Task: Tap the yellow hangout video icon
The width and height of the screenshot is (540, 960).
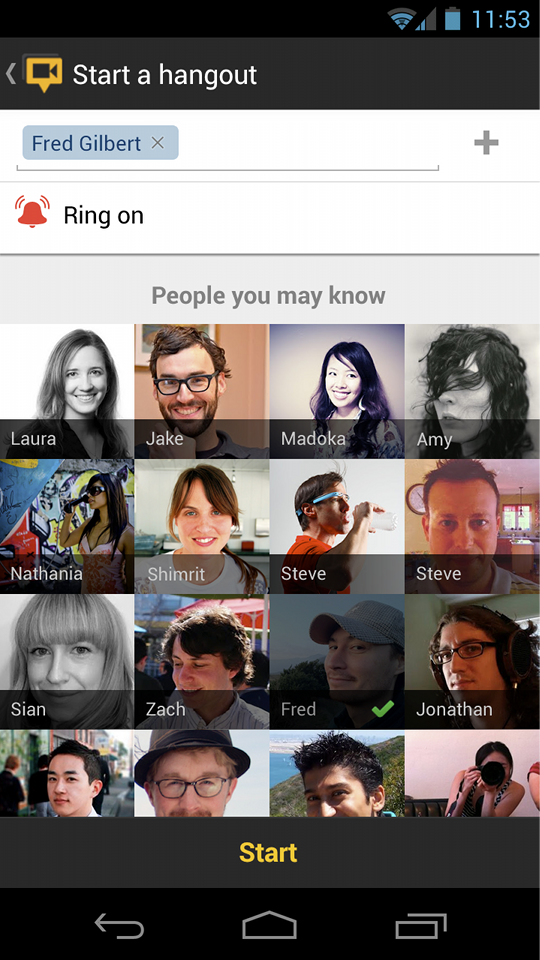Action: pos(43,73)
